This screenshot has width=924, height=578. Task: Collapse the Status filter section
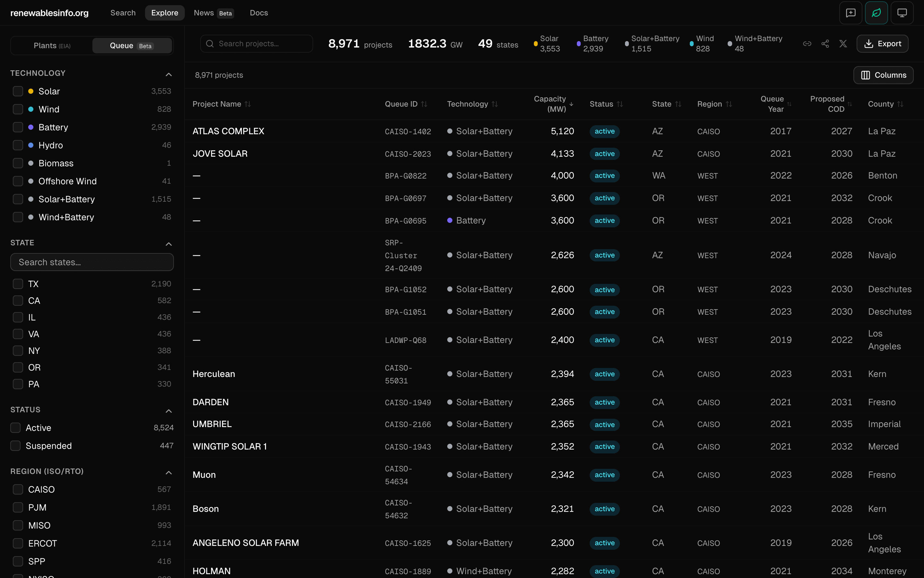[x=168, y=411]
